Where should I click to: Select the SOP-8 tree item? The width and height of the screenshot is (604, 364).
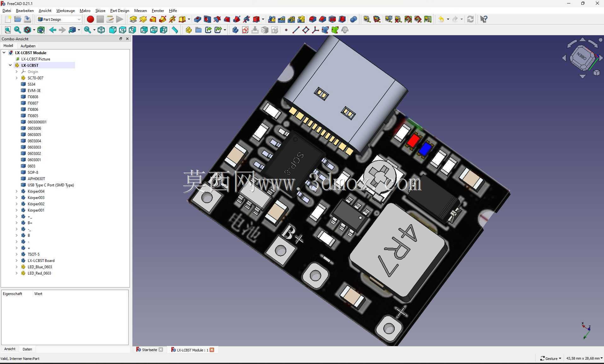(x=33, y=172)
